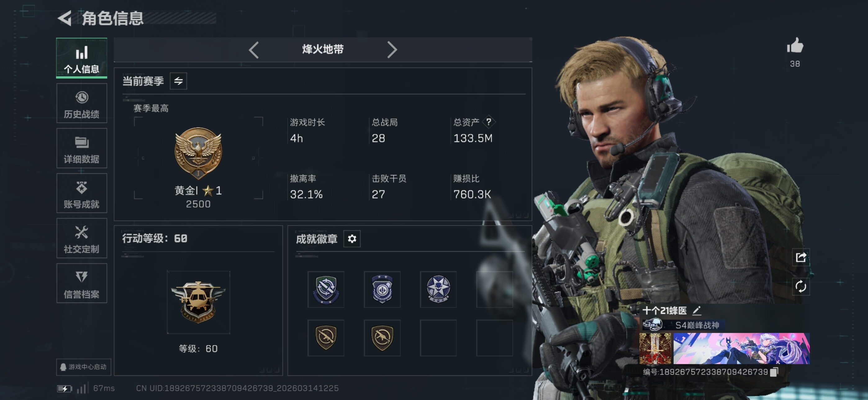This screenshot has height=400, width=868.
Task: Open the 历史战绩 tab
Action: click(x=82, y=103)
